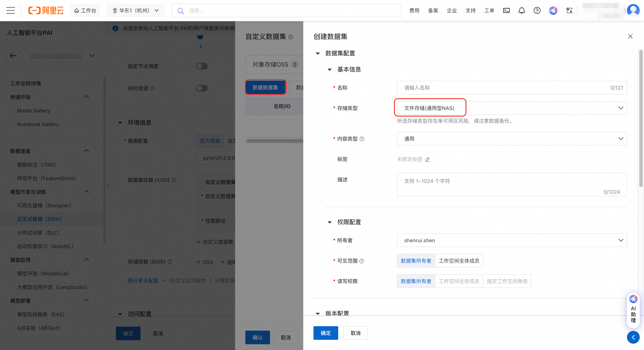Click 取消 in the create dataset panel
The height and width of the screenshot is (350, 644).
(x=355, y=333)
